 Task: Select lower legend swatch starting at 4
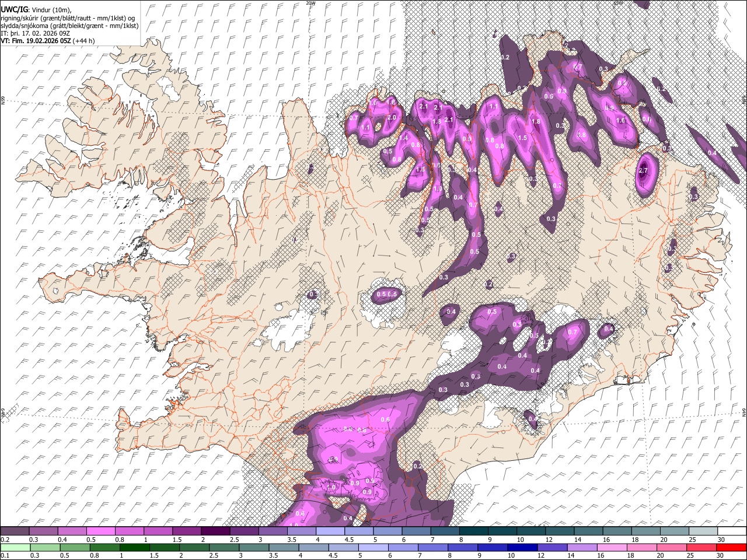(313, 547)
